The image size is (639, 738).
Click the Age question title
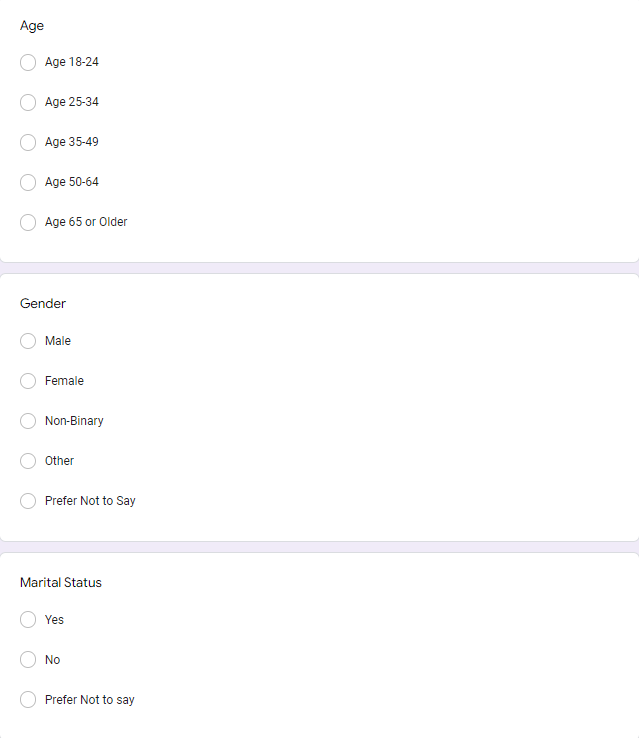click(x=32, y=26)
